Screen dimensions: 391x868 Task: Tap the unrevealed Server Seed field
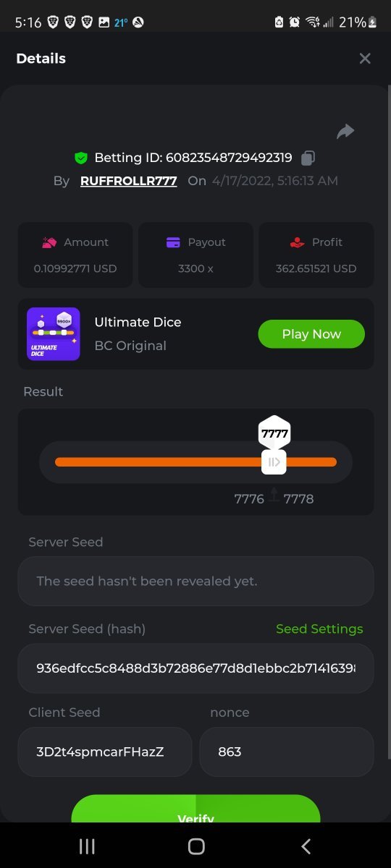[195, 581]
